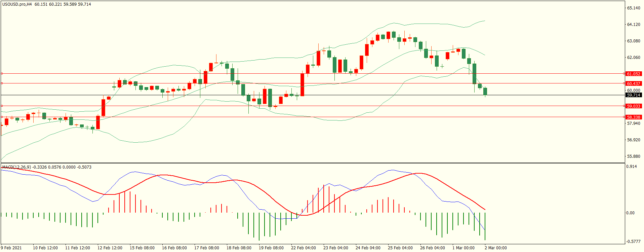Click the 19 Feb 08:00 time label

pyautogui.click(x=271, y=248)
